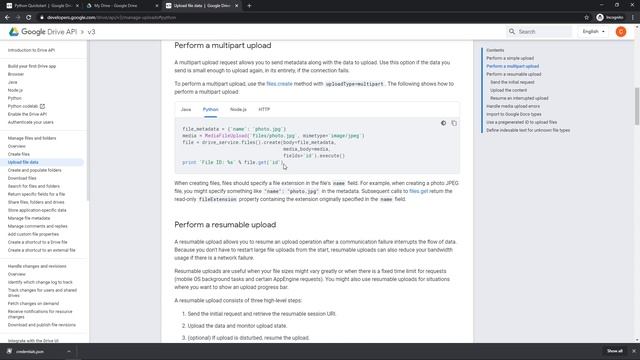Select the HTTP code tab
Screen dimensions: 640x360
tap(264, 109)
